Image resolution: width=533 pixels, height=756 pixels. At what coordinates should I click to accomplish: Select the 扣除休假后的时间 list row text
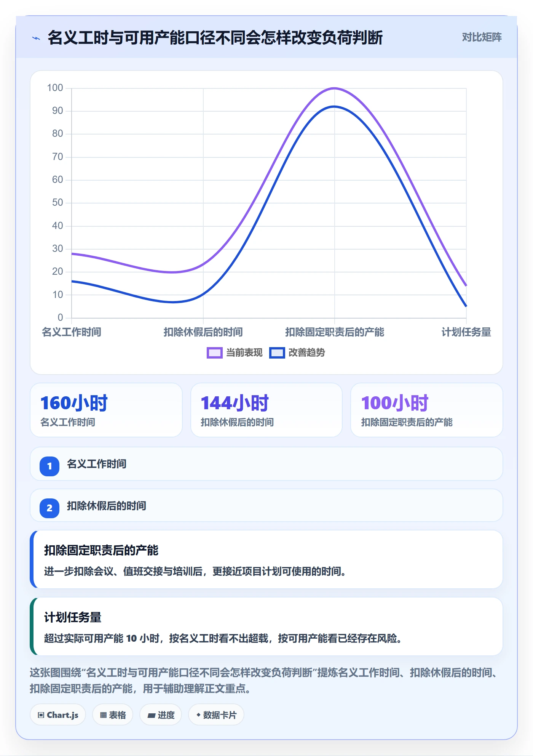pos(107,506)
